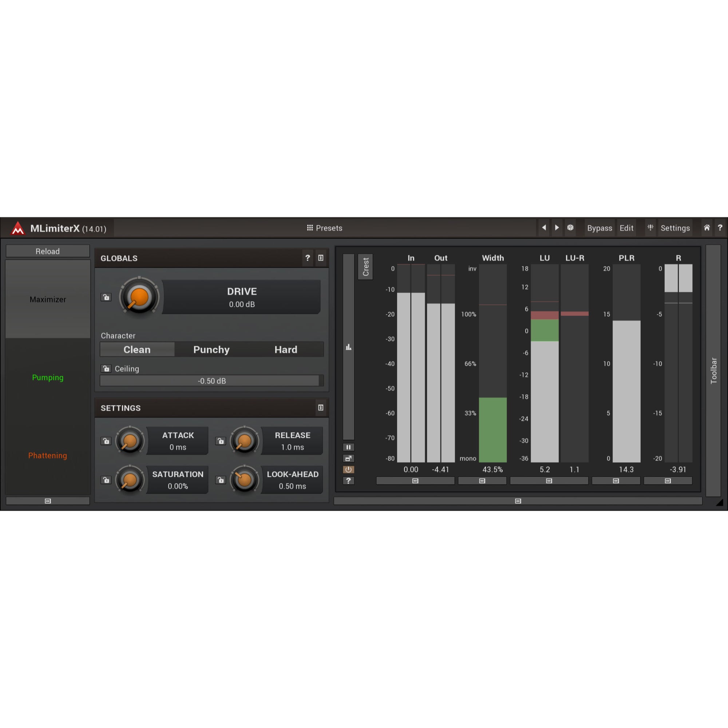Image resolution: width=728 pixels, height=728 pixels.
Task: Toggle the lock next to Ceiling
Action: (x=106, y=368)
